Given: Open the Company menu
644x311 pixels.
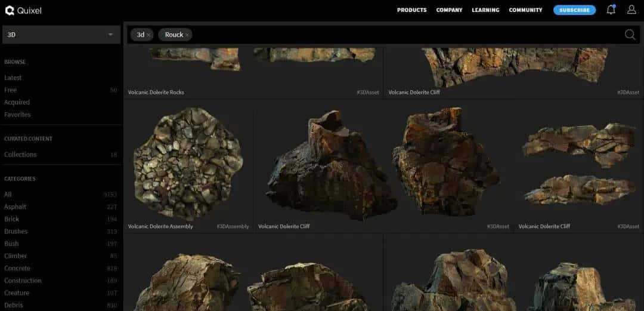Looking at the screenshot, I should tap(449, 10).
